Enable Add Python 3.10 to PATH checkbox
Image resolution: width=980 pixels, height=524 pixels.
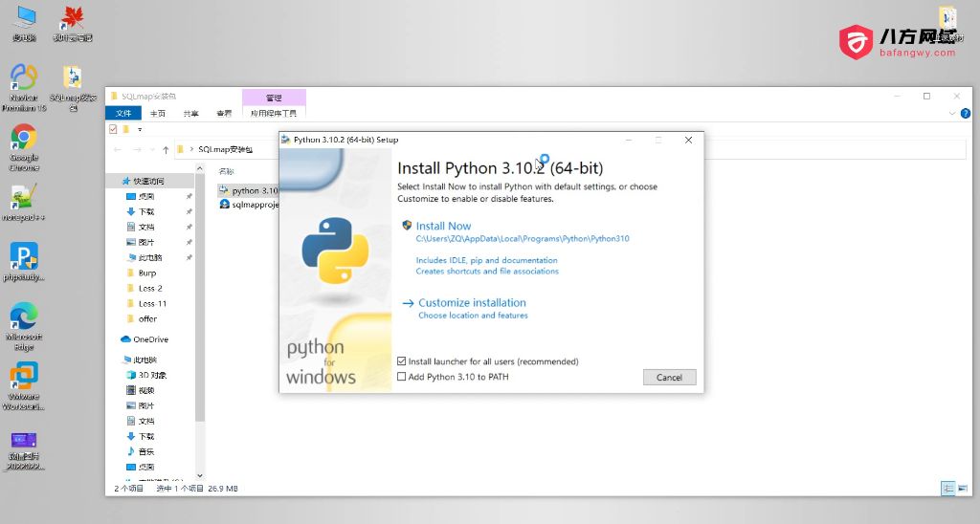402,377
